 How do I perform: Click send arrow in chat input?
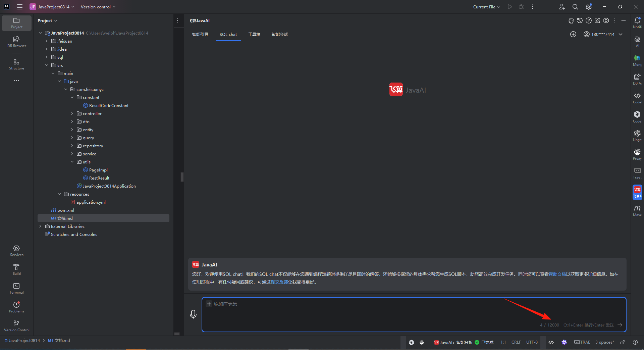(620, 325)
